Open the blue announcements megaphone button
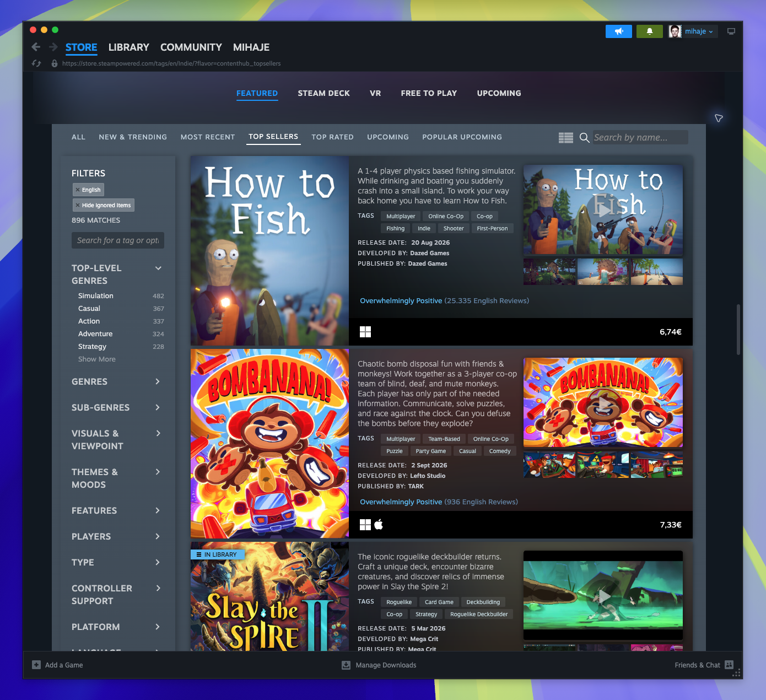766x700 pixels. click(x=619, y=31)
